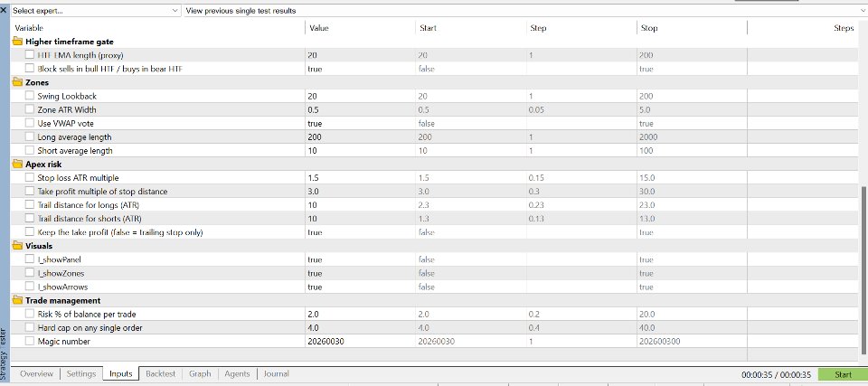
Task: Toggle the Zone ATR Width checkbox
Action: [29, 109]
